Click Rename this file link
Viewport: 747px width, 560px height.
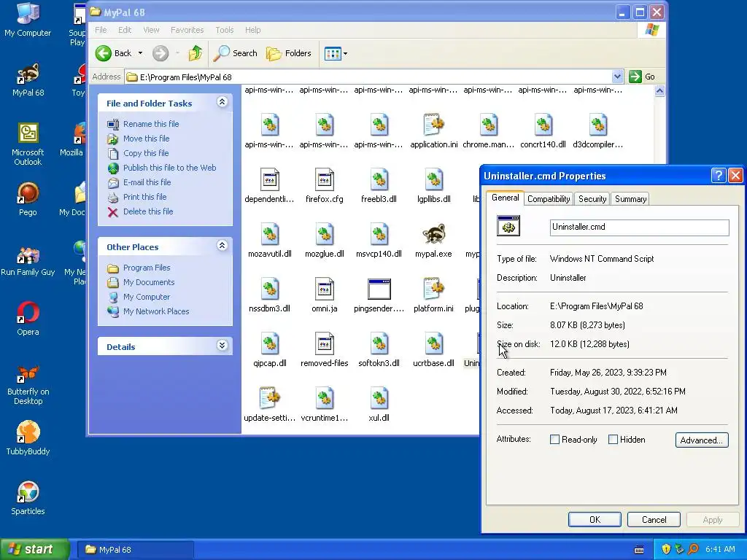pyautogui.click(x=151, y=124)
